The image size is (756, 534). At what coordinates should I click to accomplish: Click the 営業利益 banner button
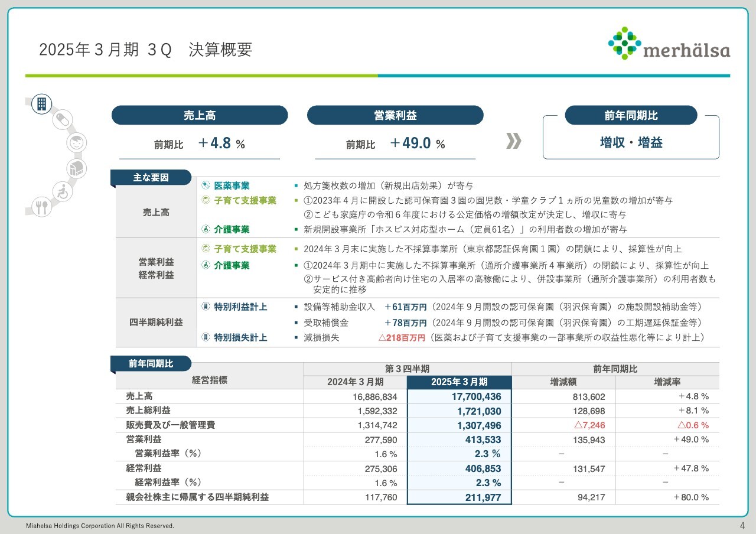coord(394,115)
